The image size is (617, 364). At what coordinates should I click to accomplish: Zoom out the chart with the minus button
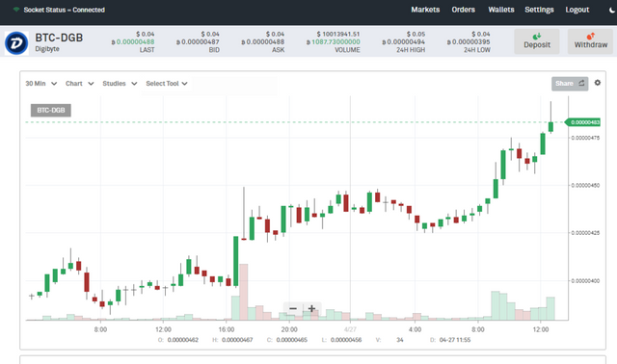(x=293, y=308)
